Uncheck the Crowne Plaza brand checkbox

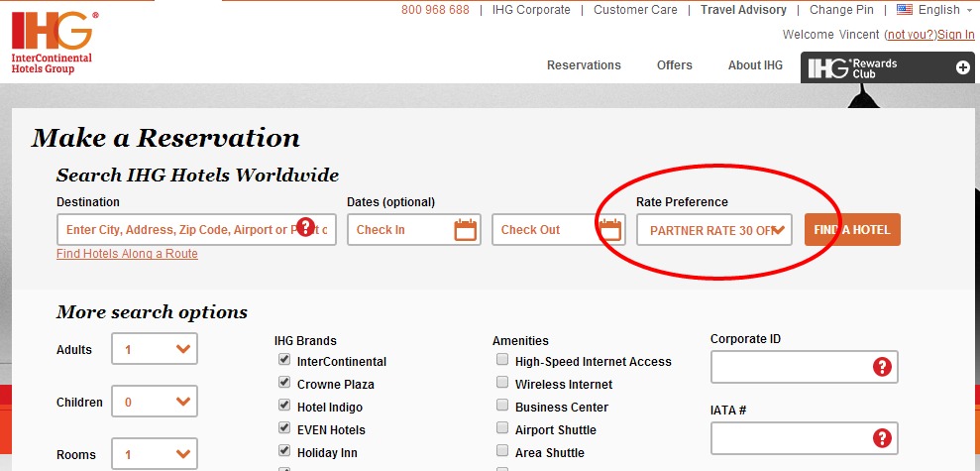pos(284,382)
